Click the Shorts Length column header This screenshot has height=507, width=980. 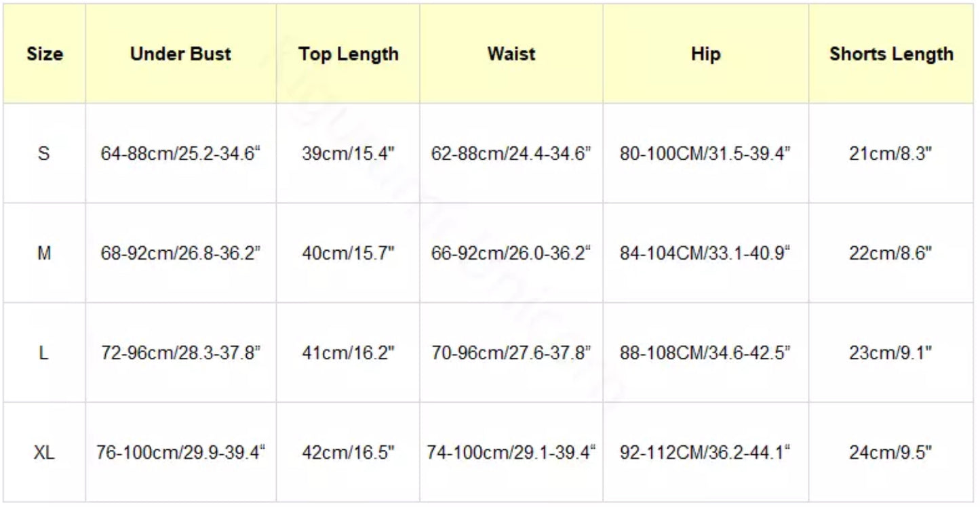tap(890, 54)
